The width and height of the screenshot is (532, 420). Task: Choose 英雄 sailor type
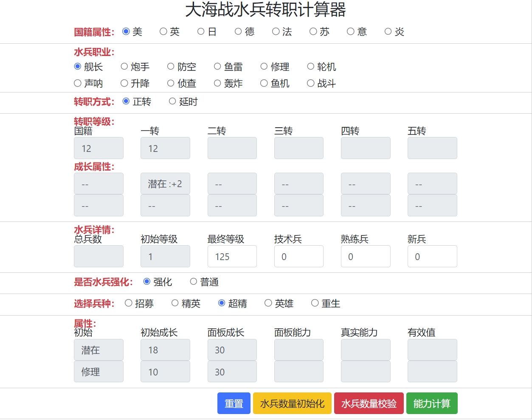268,303
